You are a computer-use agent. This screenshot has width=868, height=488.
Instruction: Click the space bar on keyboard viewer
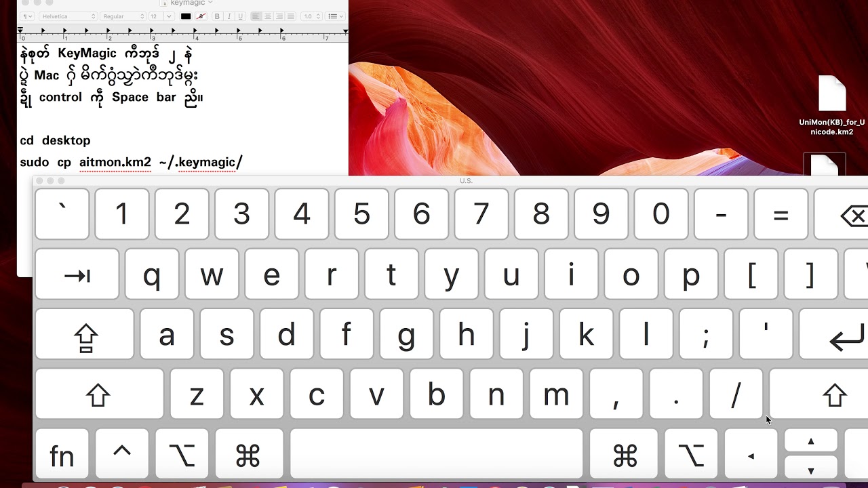pyautogui.click(x=437, y=454)
